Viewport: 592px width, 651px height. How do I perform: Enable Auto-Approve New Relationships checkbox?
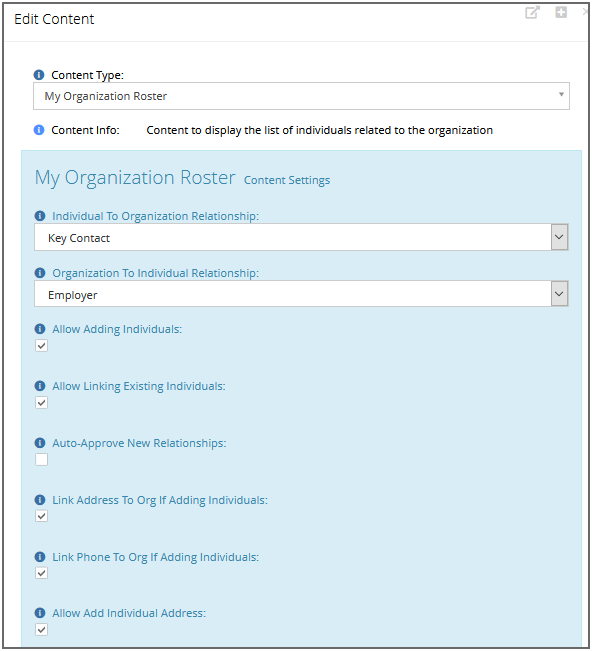pyautogui.click(x=42, y=460)
